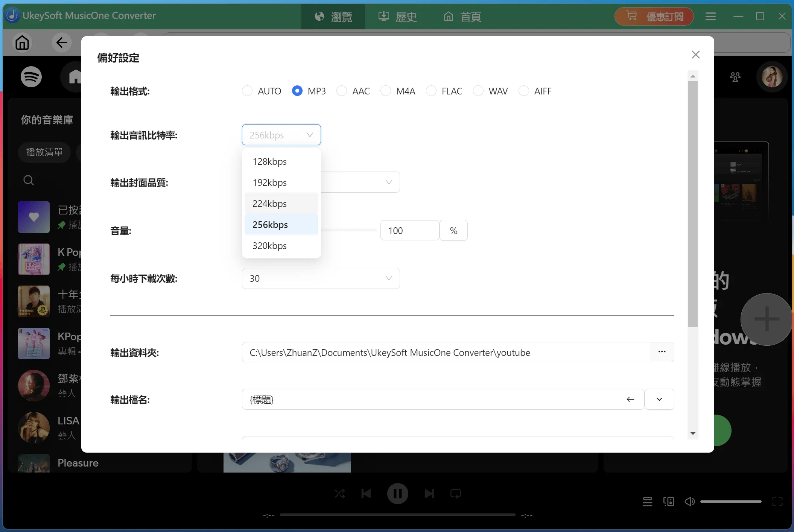Open the friend activity people icon
This screenshot has width=794, height=532.
[735, 77]
